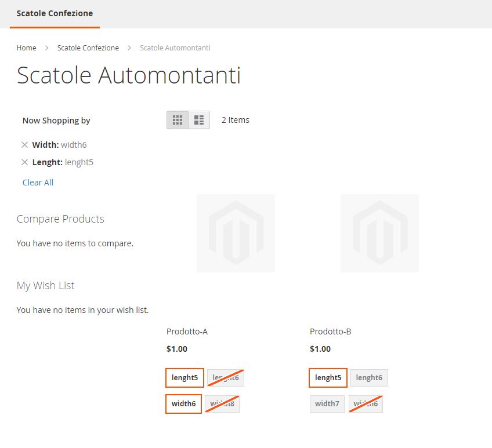492x448 pixels.
Task: Click crossed-out width6 swatch under Prodotto-B
Action: 366,403
